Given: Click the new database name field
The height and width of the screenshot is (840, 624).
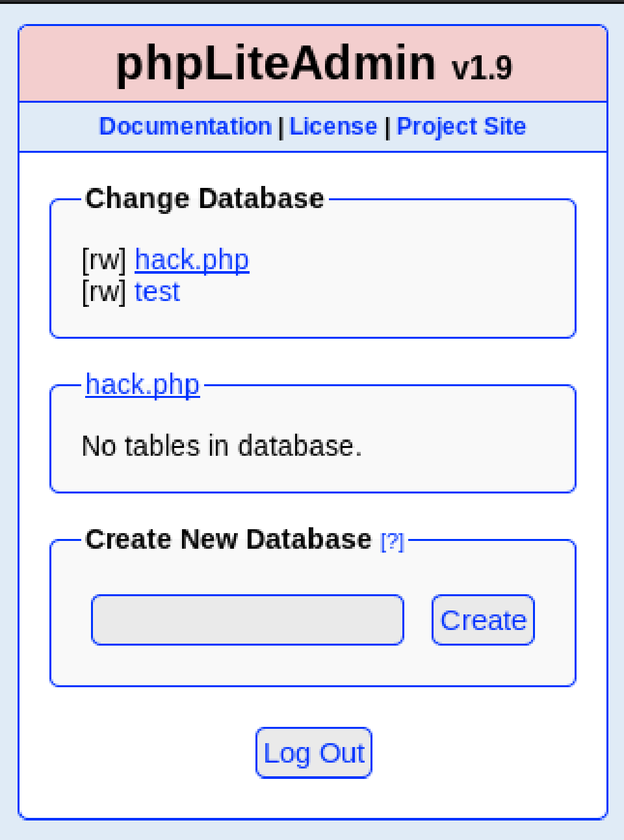Looking at the screenshot, I should tap(247, 620).
